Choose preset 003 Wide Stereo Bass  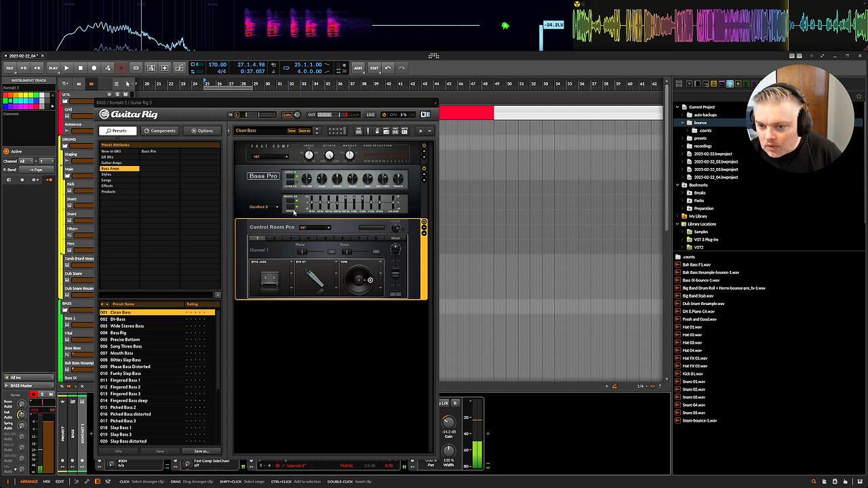coord(157,326)
